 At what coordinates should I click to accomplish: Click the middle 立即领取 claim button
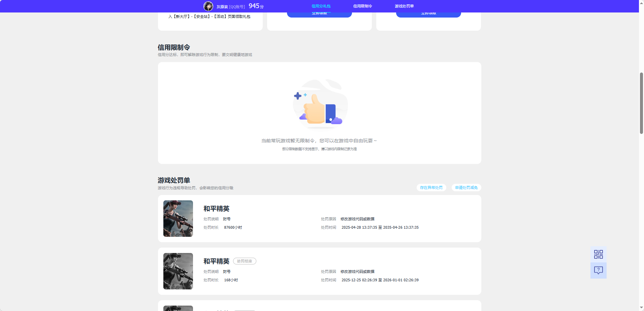[319, 13]
